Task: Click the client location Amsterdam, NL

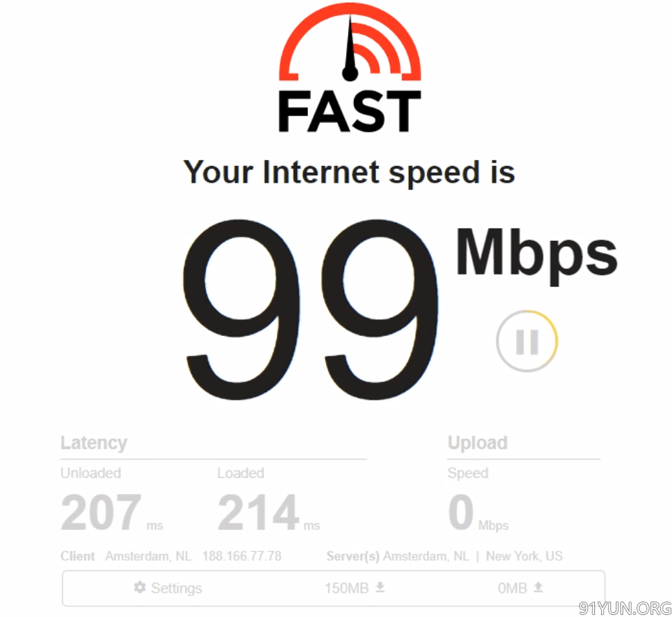Action: point(149,555)
